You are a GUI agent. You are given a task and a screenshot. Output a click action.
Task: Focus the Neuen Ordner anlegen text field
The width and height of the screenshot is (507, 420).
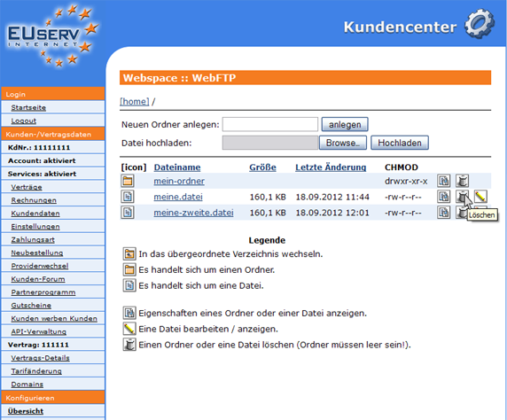coord(270,124)
